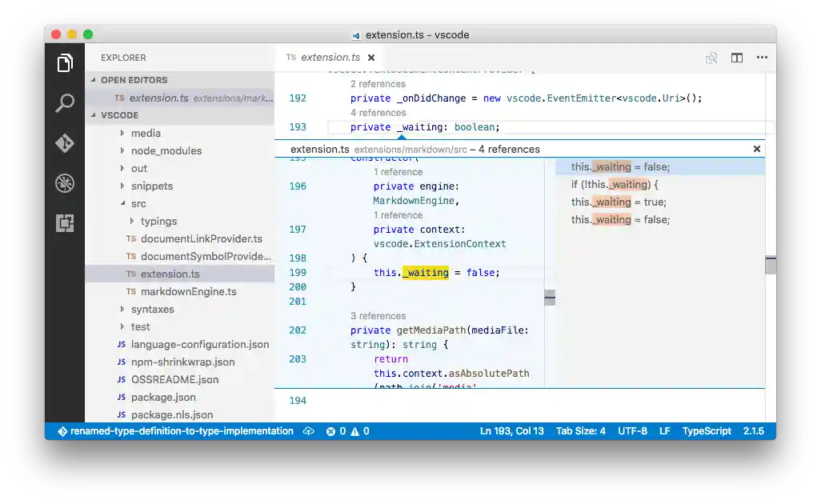Collapse the src folder in the explorer
The width and height of the screenshot is (821, 504).
pos(138,203)
